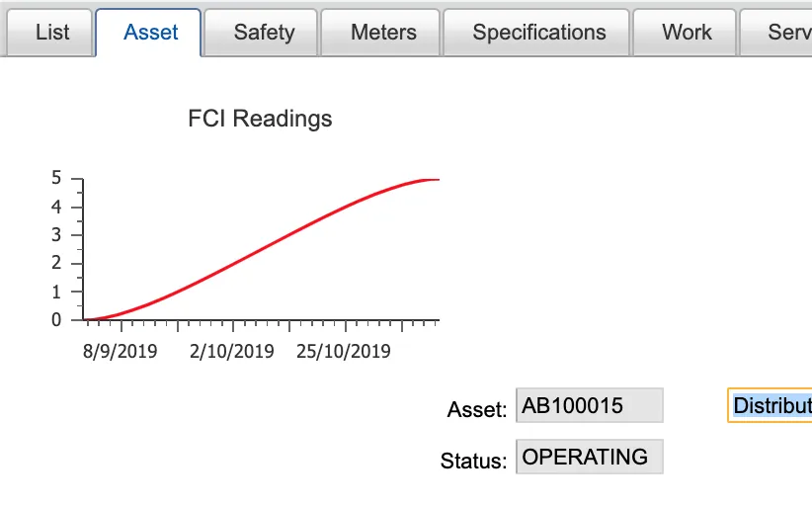Switch to the Safety tab
This screenshot has width=812, height=506.
click(264, 33)
